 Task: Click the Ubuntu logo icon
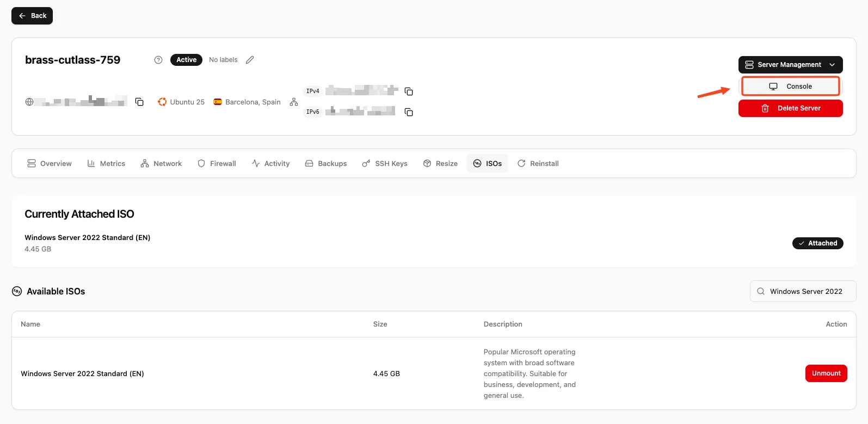[x=162, y=102]
